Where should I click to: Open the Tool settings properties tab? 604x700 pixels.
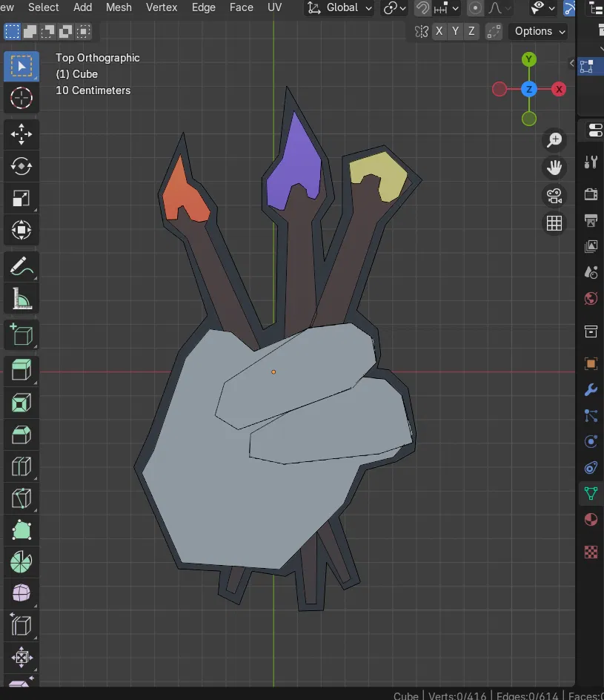click(x=591, y=162)
